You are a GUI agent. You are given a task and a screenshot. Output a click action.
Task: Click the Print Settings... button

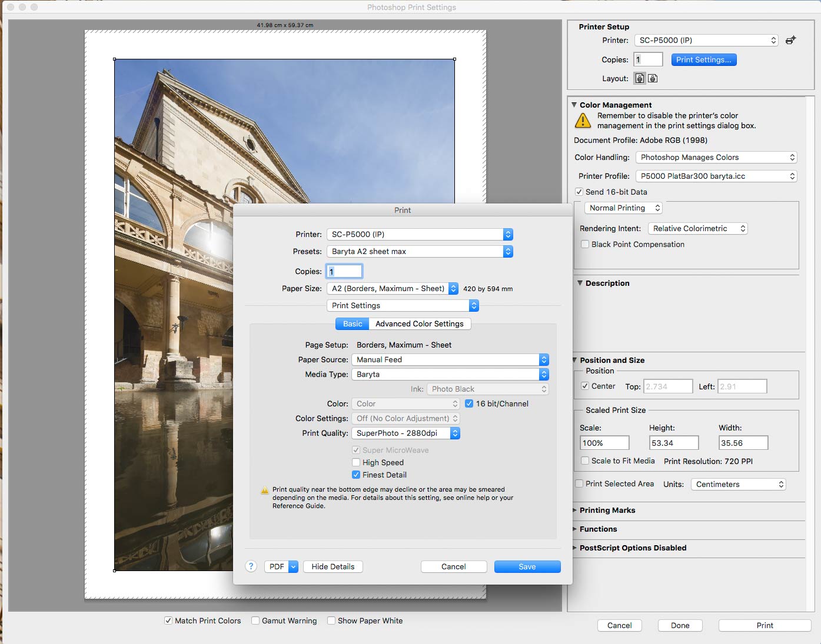(x=704, y=59)
